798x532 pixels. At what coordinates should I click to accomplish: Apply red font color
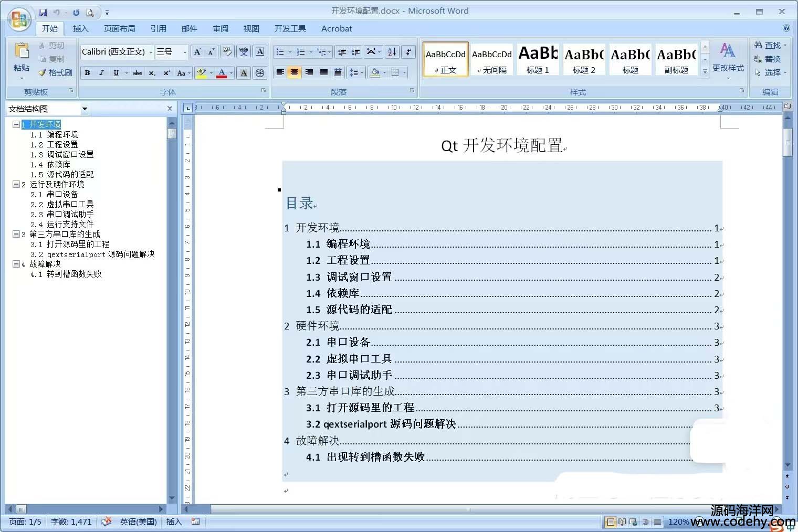pos(222,73)
